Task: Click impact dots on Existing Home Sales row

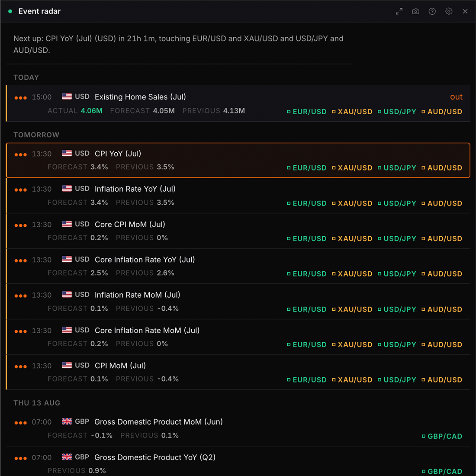Action: click(x=21, y=98)
